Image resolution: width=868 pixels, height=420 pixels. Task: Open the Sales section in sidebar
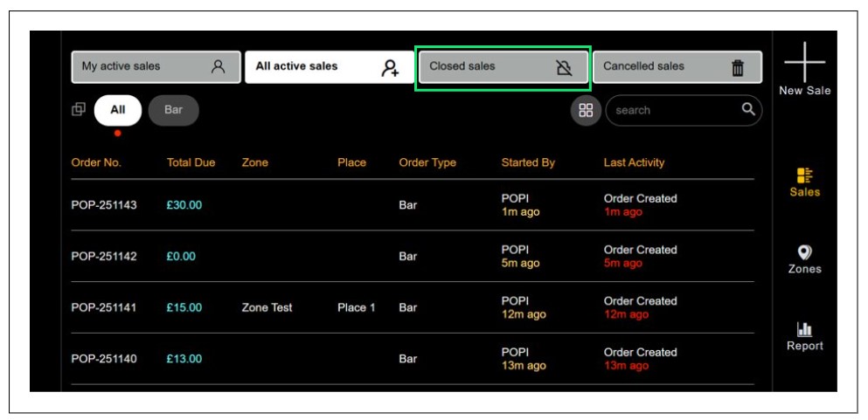pyautogui.click(x=804, y=176)
